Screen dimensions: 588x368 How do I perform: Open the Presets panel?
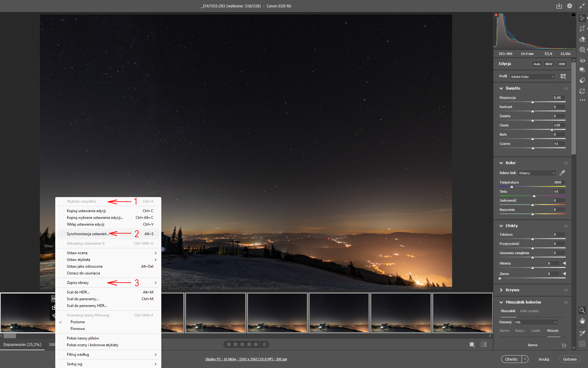point(582,70)
